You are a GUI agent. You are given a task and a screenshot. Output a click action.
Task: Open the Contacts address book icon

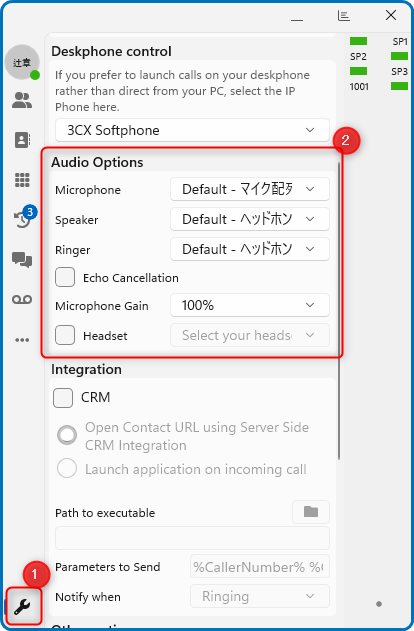pyautogui.click(x=22, y=140)
